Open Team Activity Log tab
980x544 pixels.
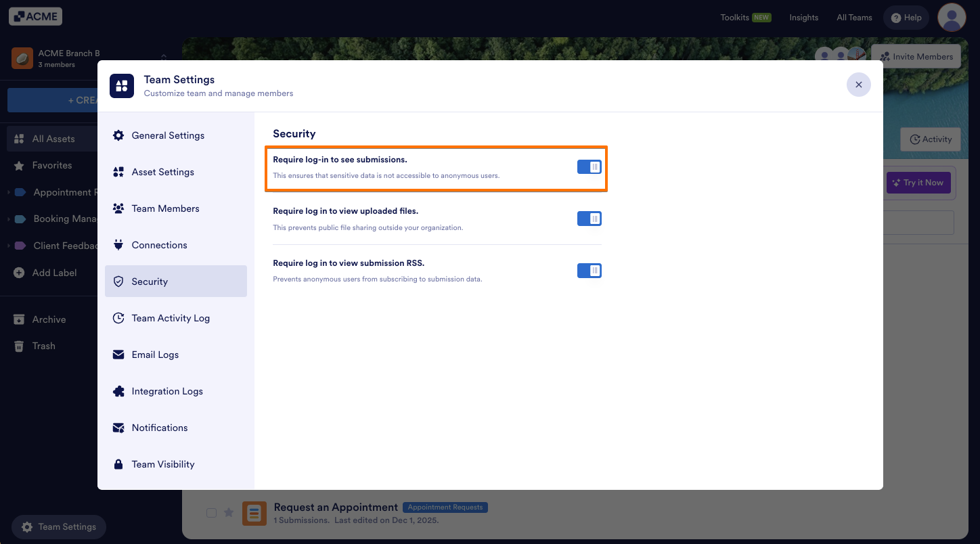176,318
